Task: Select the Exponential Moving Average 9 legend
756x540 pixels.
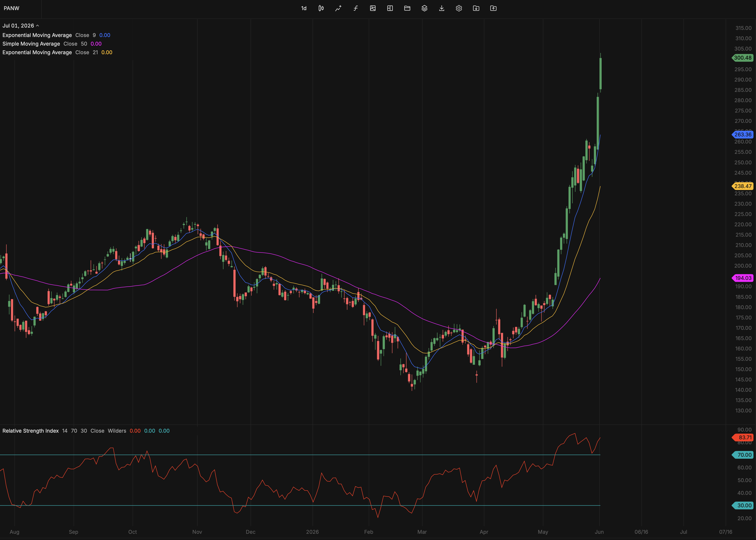Action: [56, 35]
